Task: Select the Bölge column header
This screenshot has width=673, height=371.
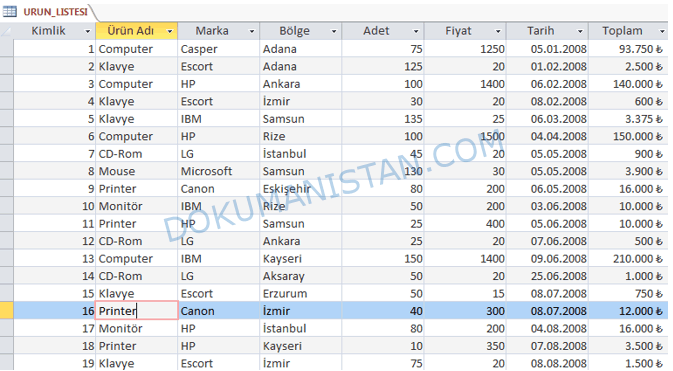Action: pos(300,31)
